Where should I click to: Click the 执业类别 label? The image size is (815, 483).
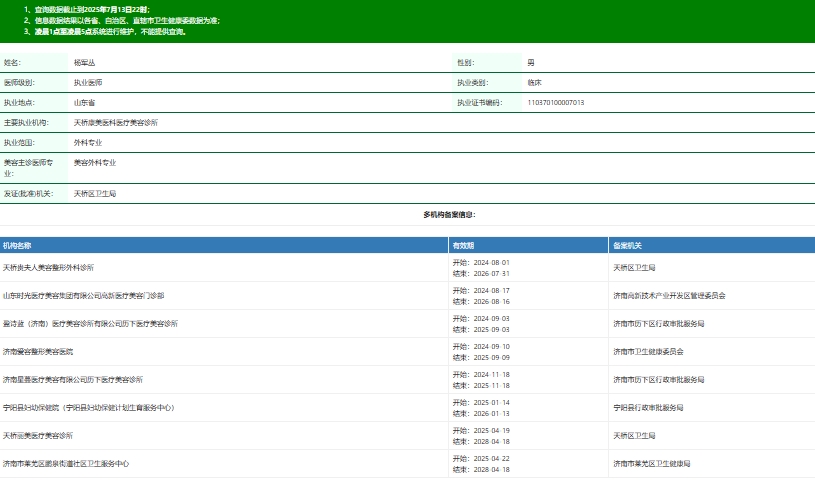coord(473,83)
